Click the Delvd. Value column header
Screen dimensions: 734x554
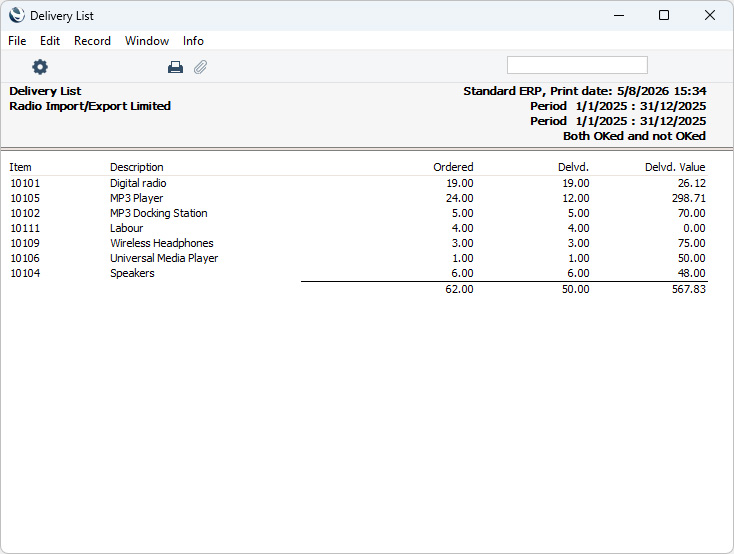click(x=675, y=167)
